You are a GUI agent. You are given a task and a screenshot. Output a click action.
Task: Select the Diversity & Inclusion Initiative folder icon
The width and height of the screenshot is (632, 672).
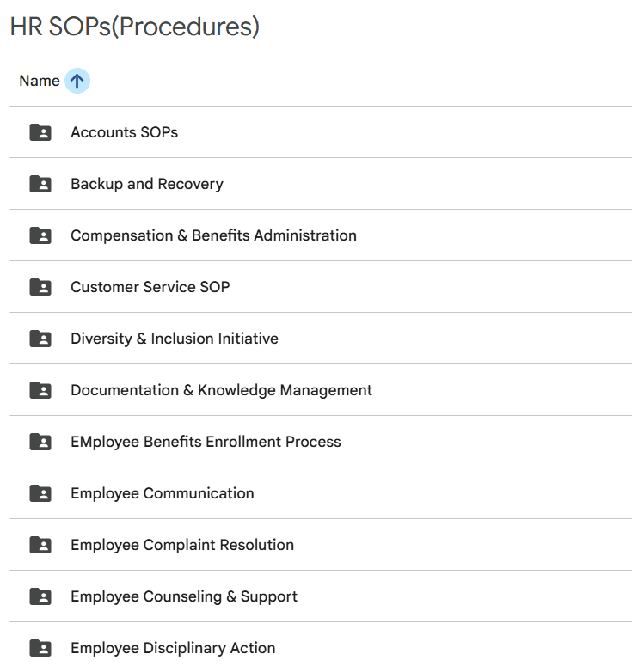coord(40,339)
